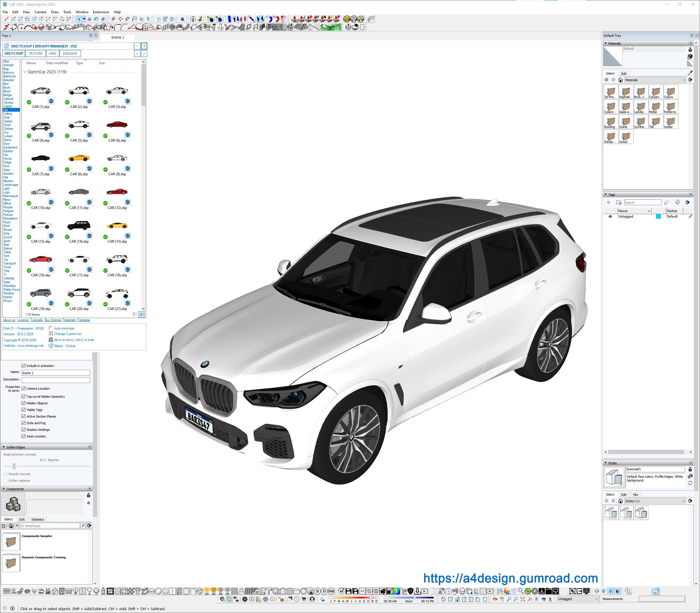The height and width of the screenshot is (613, 700).
Task: Toggle the Shadow Settings checkbox
Action: 24,430
